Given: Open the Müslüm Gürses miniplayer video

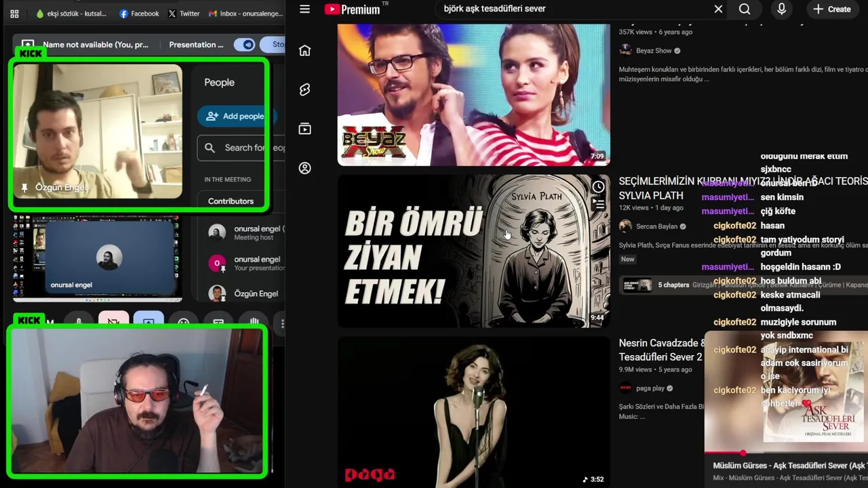Looking at the screenshot, I should tap(786, 392).
